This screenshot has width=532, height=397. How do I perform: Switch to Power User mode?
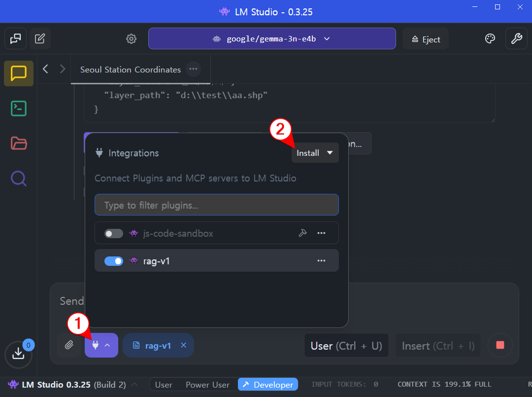click(x=207, y=385)
